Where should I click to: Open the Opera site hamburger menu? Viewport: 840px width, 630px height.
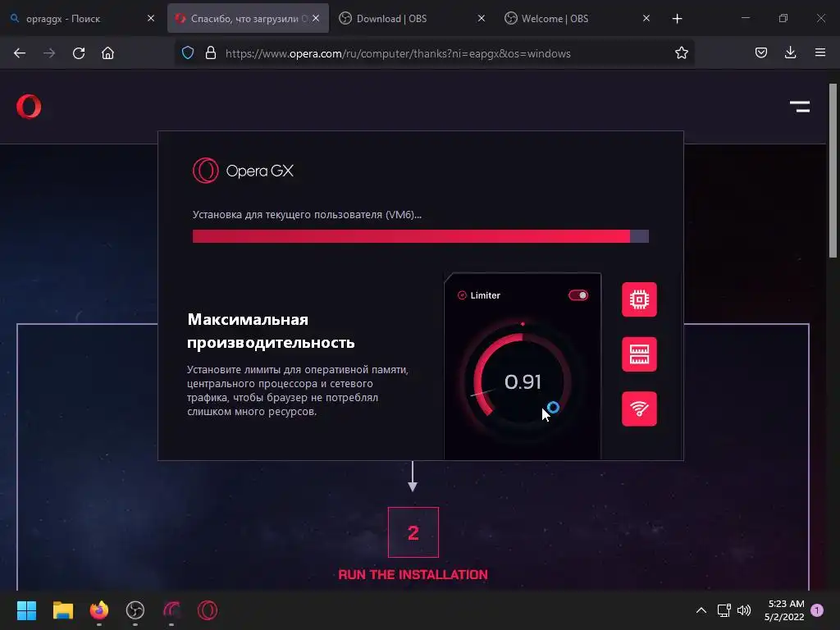800,107
